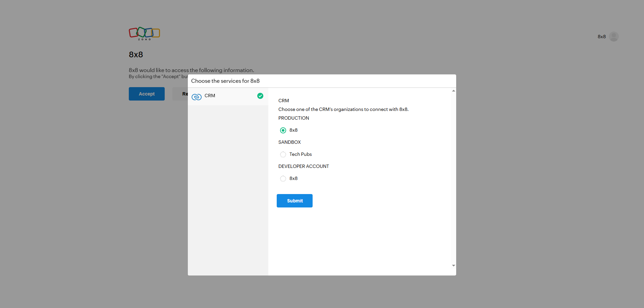
Task: Click the 'Tech Pubs' label
Action: pos(301,154)
